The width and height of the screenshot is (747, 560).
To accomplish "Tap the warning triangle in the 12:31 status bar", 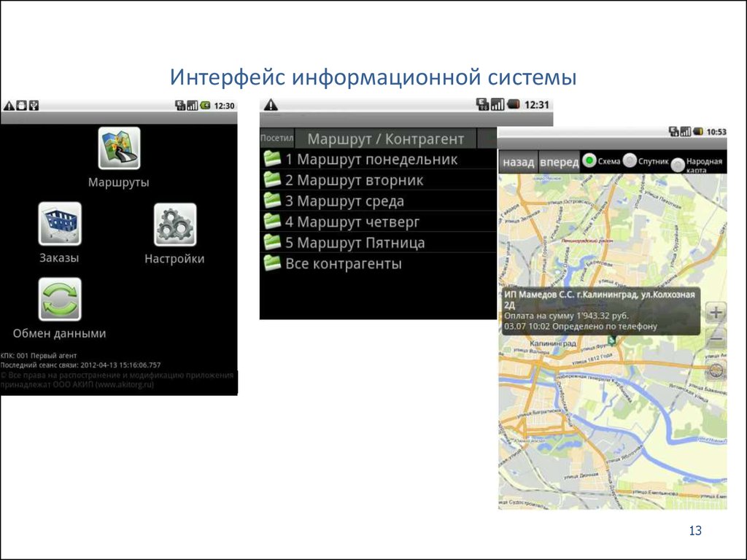I will pyautogui.click(x=271, y=105).
